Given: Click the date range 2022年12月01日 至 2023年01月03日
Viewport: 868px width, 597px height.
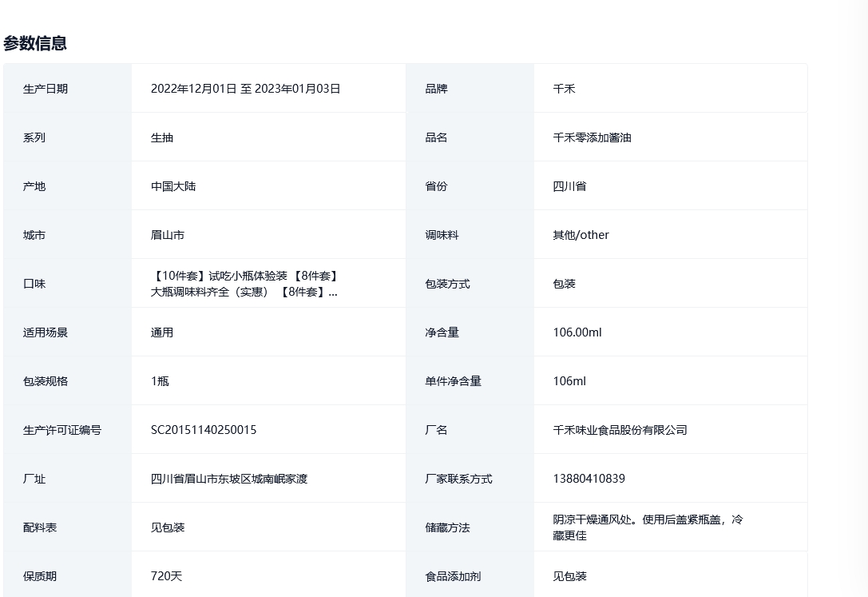Looking at the screenshot, I should pyautogui.click(x=245, y=89).
